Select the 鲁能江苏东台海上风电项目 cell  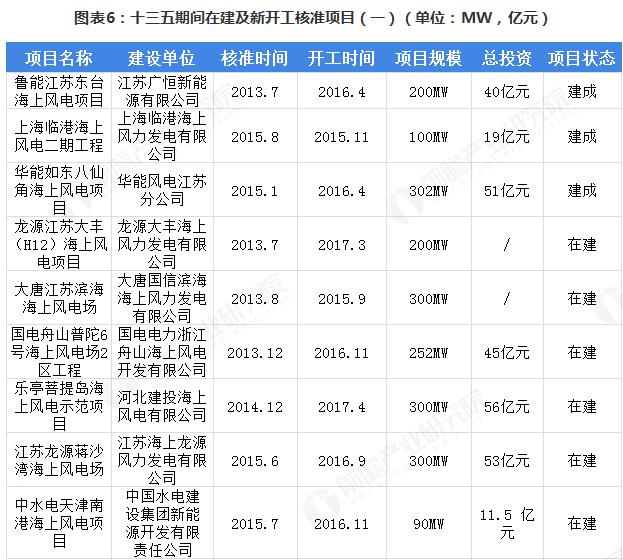58,91
